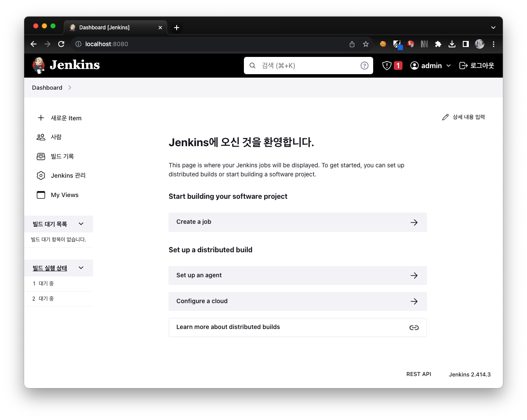Click the admin user avatar icon
This screenshot has height=420, width=527.
[415, 66]
